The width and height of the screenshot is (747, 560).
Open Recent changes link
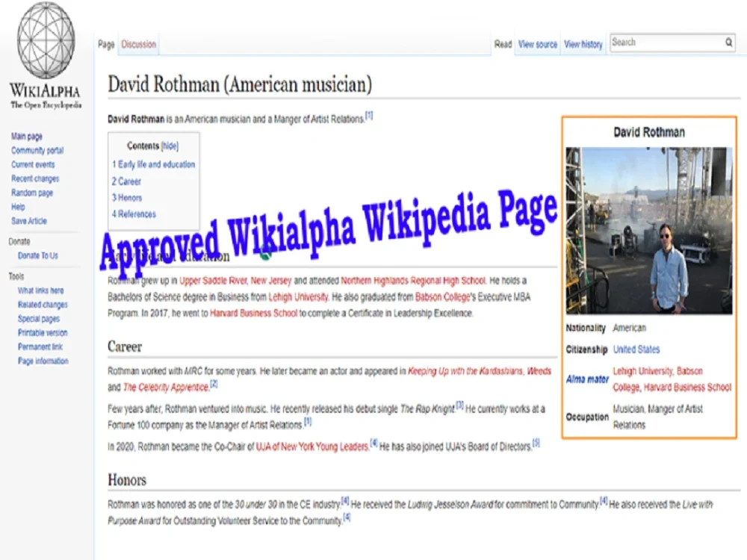pos(35,178)
